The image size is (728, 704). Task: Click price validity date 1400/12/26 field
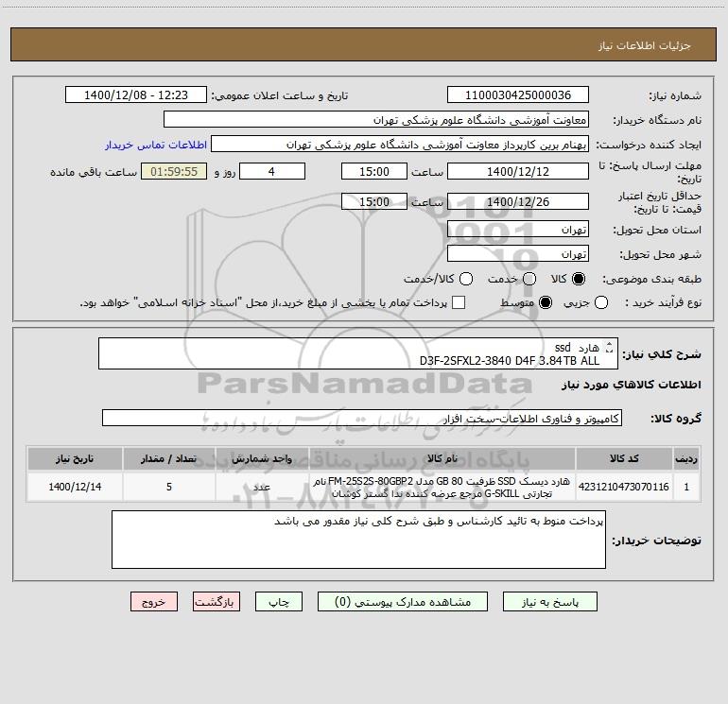coord(518,201)
